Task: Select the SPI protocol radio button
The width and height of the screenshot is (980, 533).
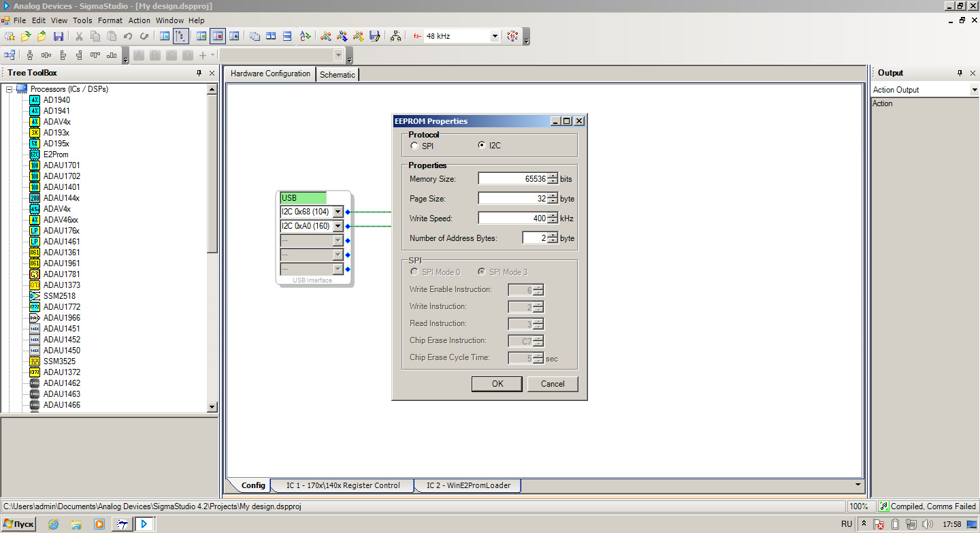Action: (x=414, y=146)
